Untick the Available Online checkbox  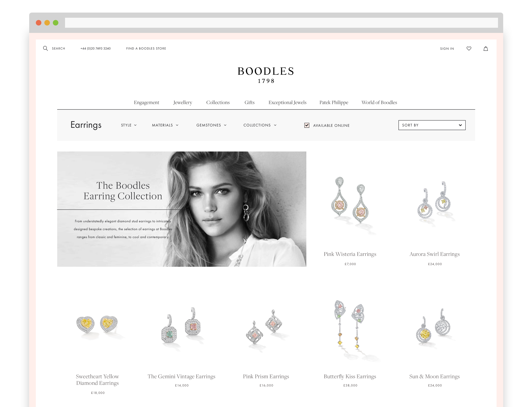(x=307, y=125)
